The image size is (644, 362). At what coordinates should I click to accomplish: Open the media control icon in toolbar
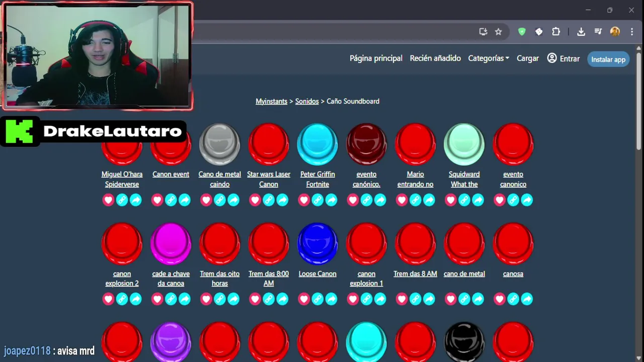[x=598, y=32]
